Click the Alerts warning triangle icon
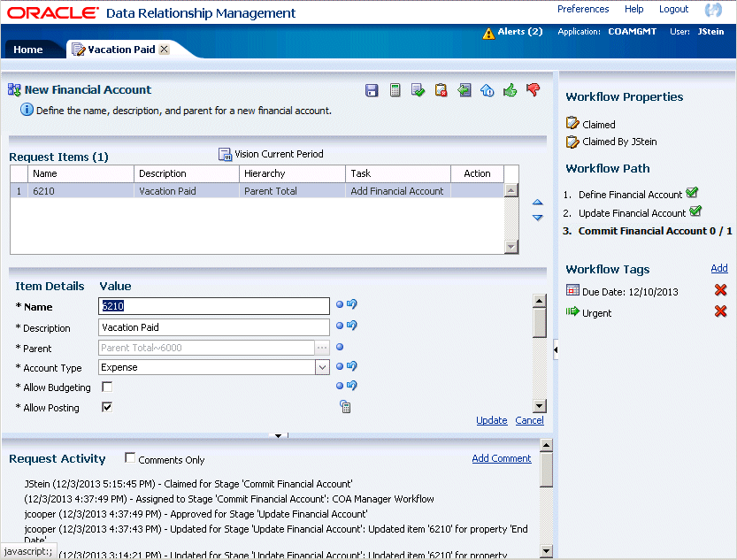This screenshot has width=737, height=560. pos(488,34)
